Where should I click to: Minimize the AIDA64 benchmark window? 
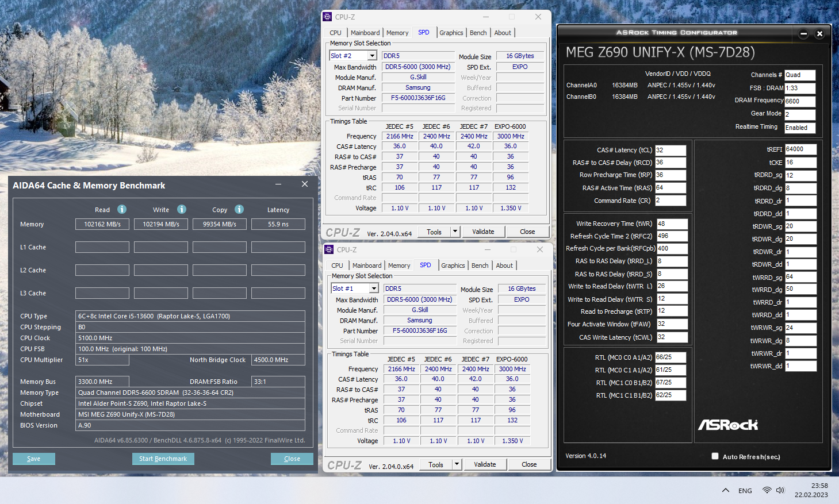click(278, 184)
